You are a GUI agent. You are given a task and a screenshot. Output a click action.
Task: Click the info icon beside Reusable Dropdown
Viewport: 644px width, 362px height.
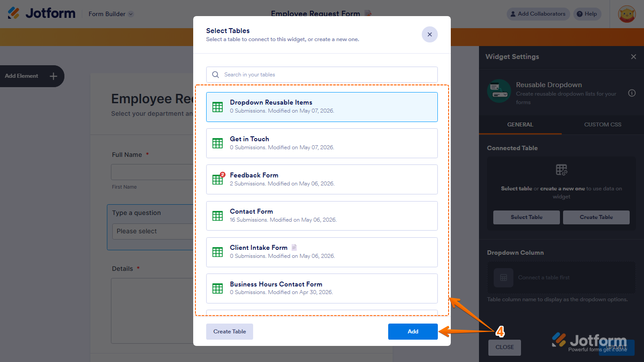pyautogui.click(x=632, y=93)
